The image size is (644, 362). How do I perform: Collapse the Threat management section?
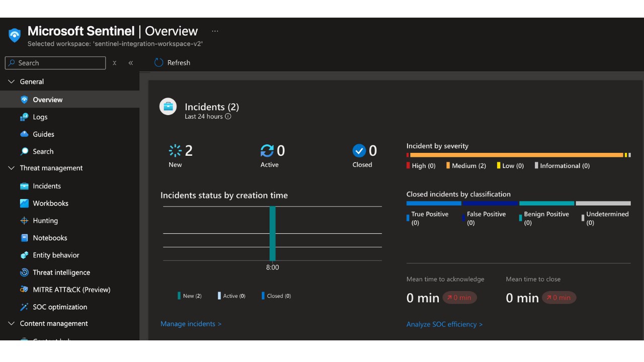click(11, 168)
